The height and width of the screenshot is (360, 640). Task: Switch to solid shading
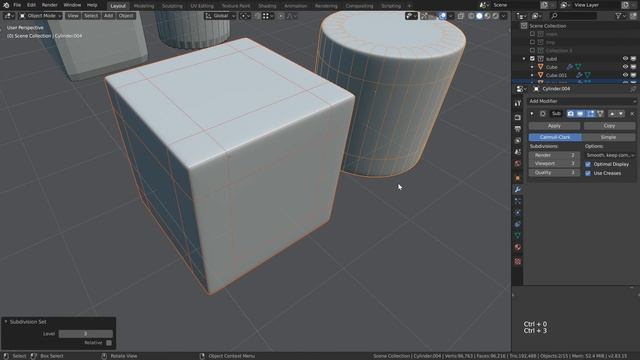tap(479, 16)
